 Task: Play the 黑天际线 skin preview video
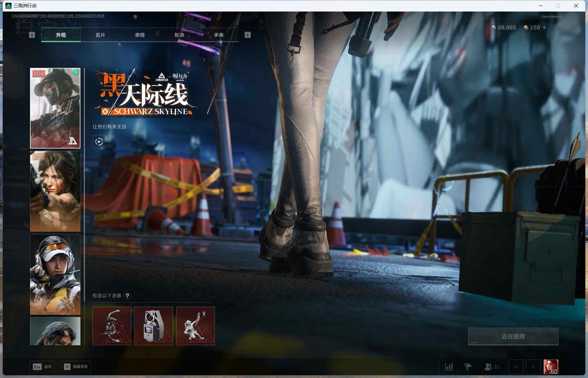click(x=99, y=142)
